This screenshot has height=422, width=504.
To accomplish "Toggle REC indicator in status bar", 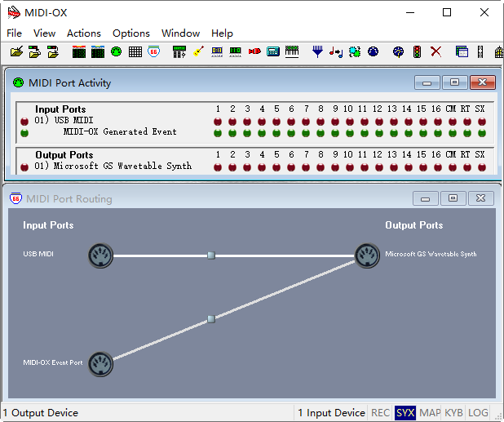I will [x=380, y=413].
